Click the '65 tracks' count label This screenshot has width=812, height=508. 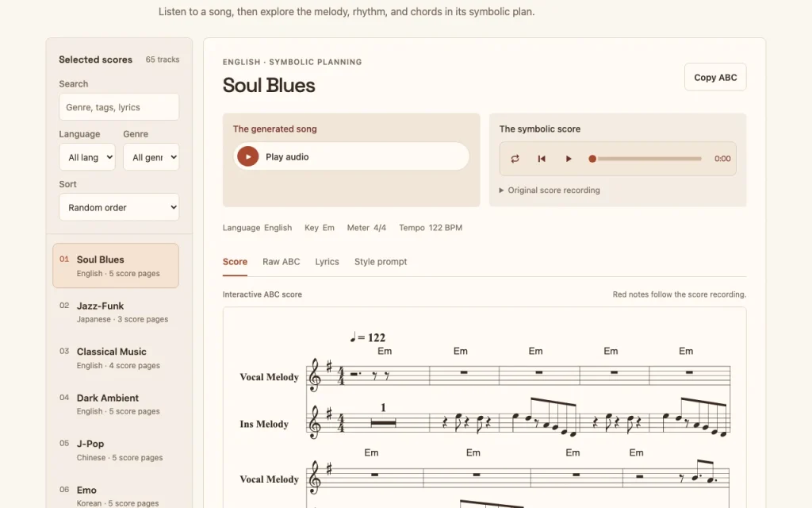pos(163,60)
